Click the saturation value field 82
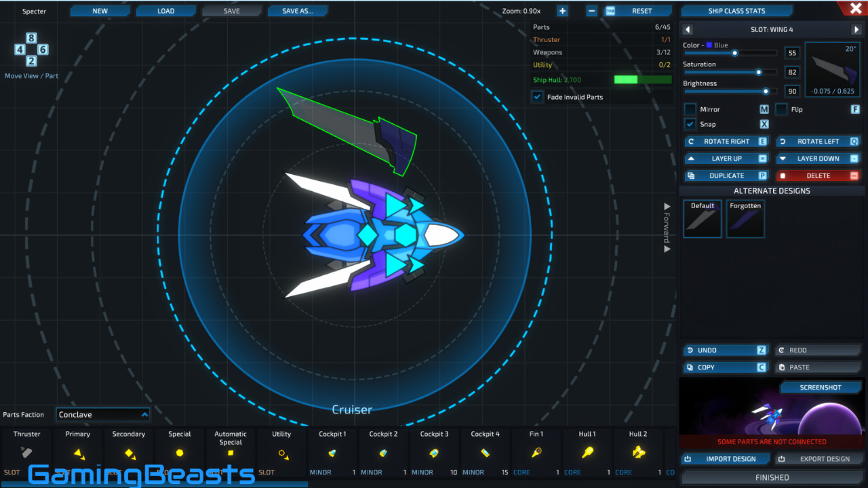 tap(792, 72)
